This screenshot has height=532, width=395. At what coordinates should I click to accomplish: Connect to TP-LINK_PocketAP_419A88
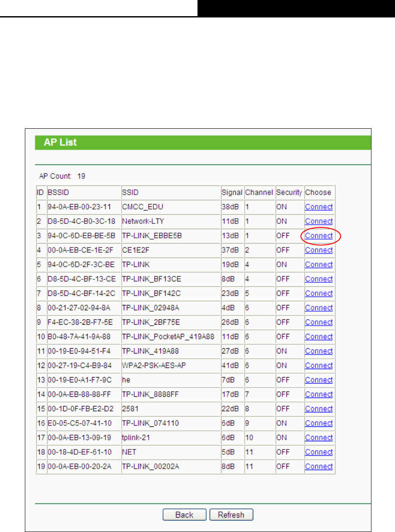[319, 336]
